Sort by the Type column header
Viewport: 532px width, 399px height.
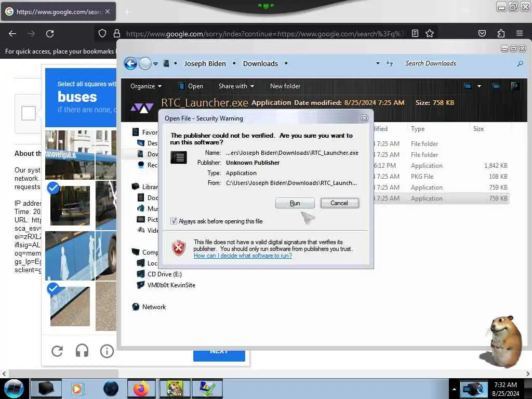(x=418, y=129)
